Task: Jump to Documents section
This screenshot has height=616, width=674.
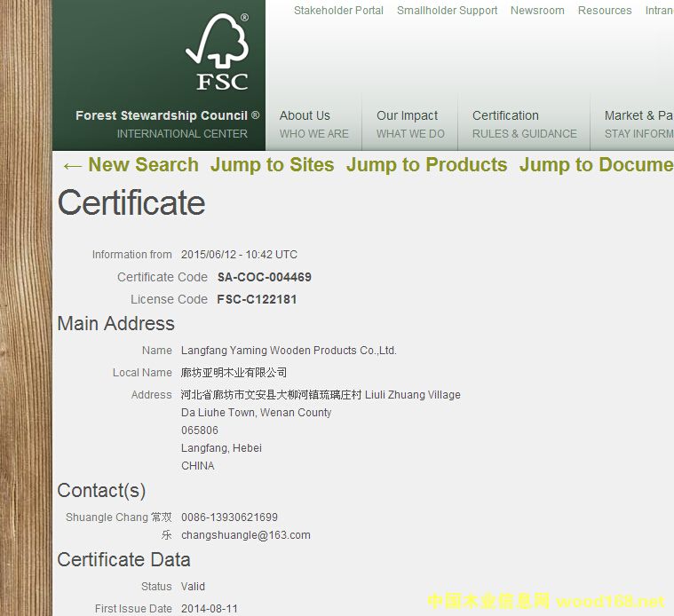Action: point(596,165)
